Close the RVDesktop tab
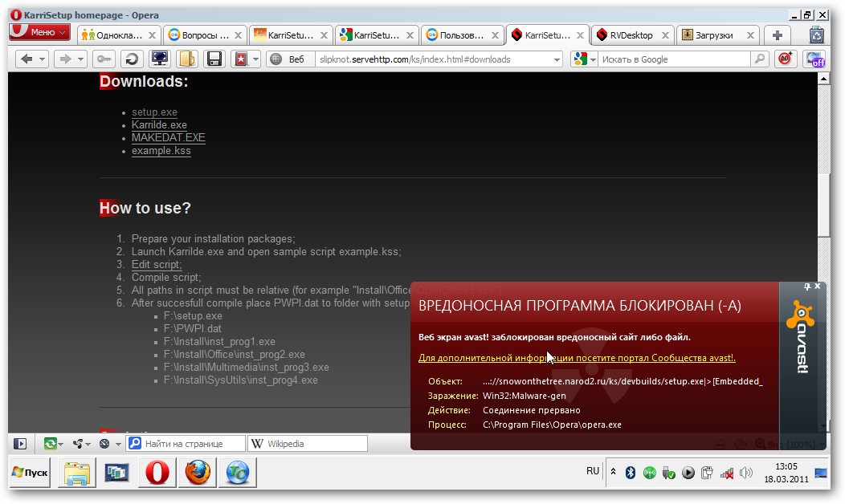Image resolution: width=845 pixels, height=504 pixels. pyautogui.click(x=665, y=35)
